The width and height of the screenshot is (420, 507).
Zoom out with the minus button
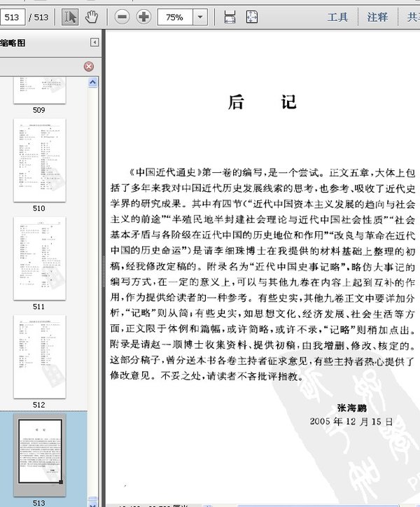(x=122, y=17)
